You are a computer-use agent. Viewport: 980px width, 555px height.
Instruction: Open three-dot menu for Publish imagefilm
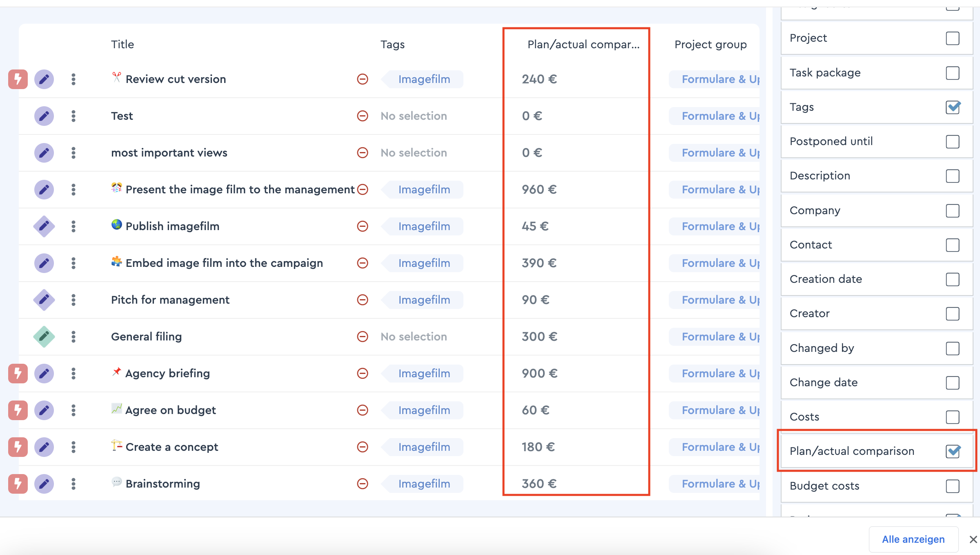73,226
